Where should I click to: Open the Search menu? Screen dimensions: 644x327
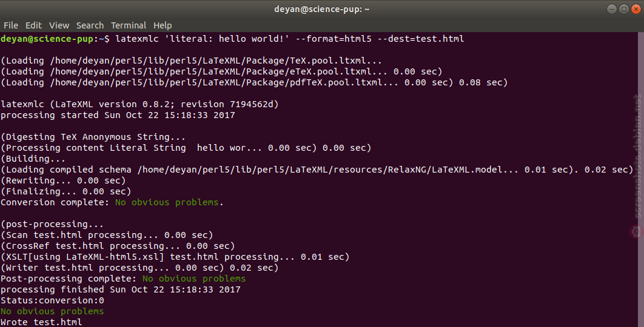pos(90,25)
